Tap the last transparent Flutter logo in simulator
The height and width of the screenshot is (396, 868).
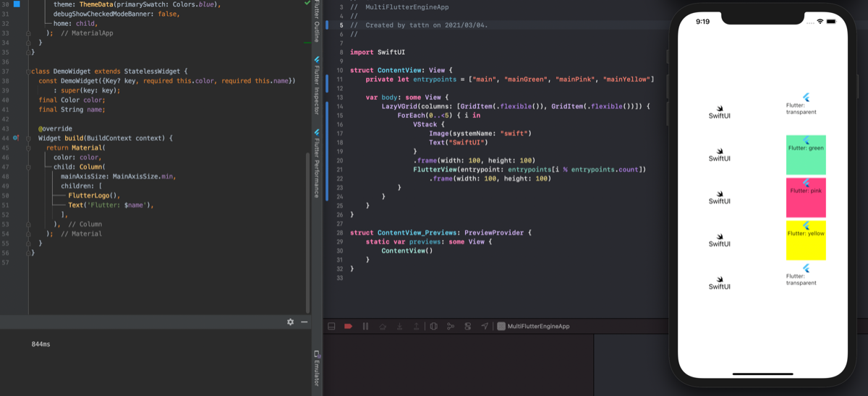(x=806, y=267)
